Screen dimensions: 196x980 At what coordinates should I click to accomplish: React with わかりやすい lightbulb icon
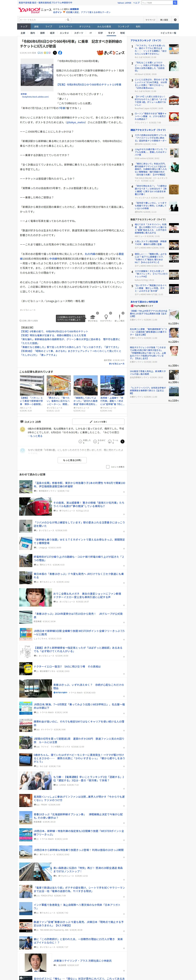106,317
